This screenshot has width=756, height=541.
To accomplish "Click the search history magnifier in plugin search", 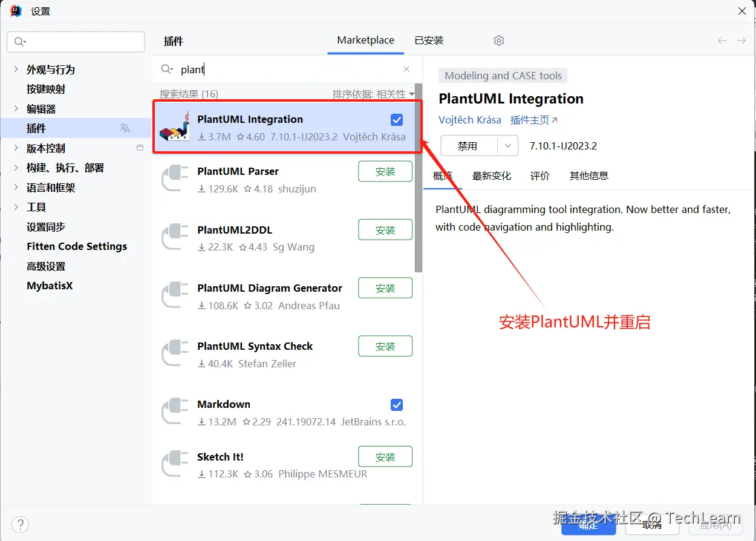I will [168, 70].
